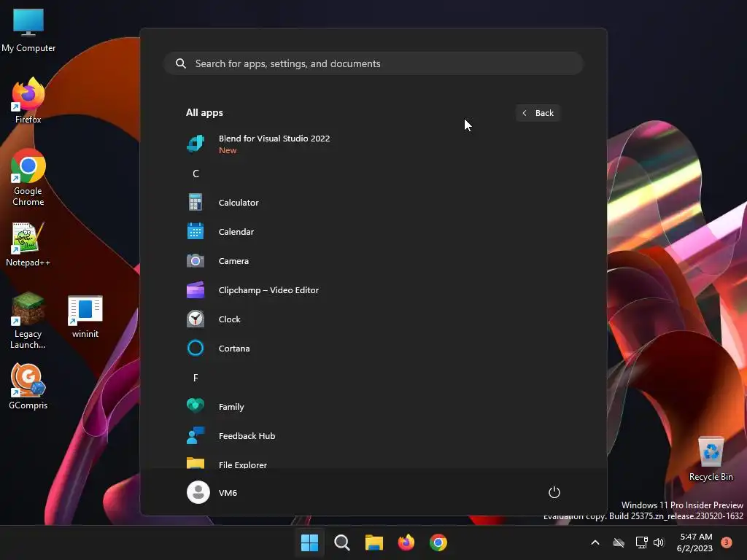Open the Family heart icon

(x=196, y=405)
